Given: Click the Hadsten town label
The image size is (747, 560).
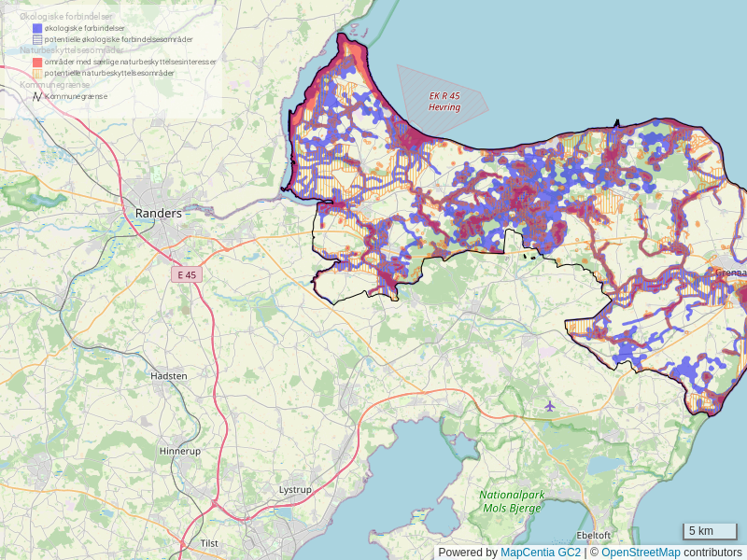Looking at the screenshot, I should click(x=169, y=375).
